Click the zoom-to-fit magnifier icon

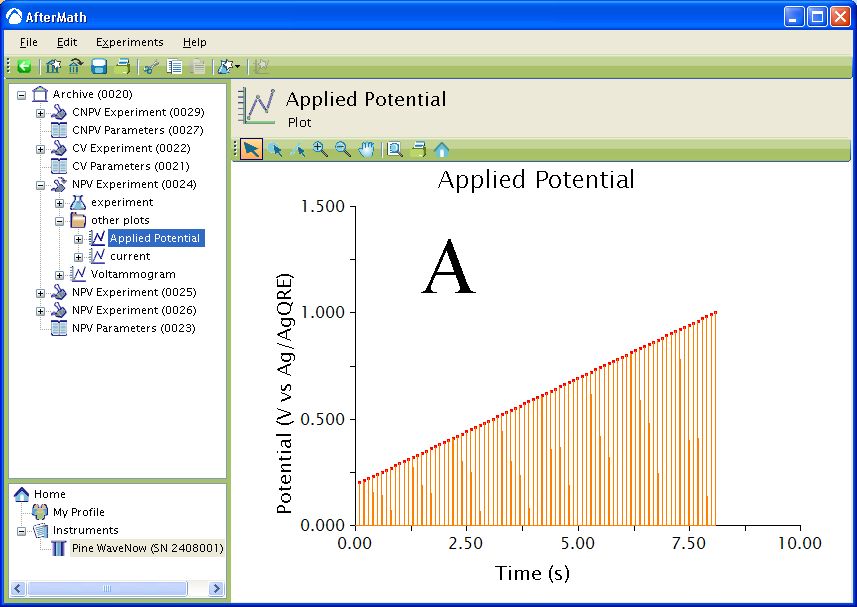[395, 149]
